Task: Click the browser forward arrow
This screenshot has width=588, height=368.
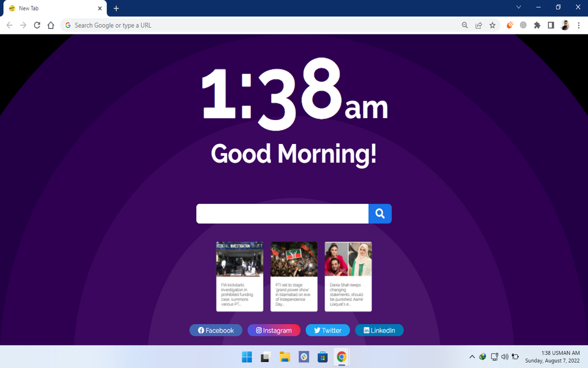Action: 23,25
